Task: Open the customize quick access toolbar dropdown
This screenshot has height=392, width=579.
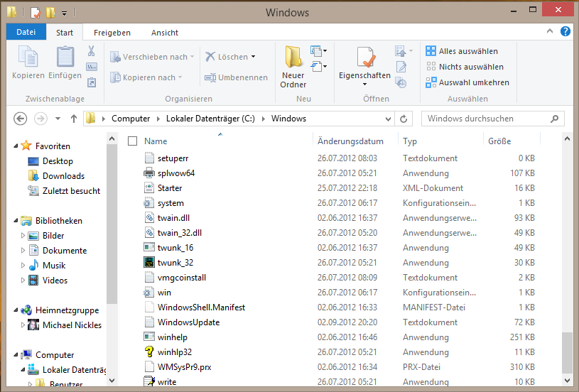Action: (x=64, y=13)
